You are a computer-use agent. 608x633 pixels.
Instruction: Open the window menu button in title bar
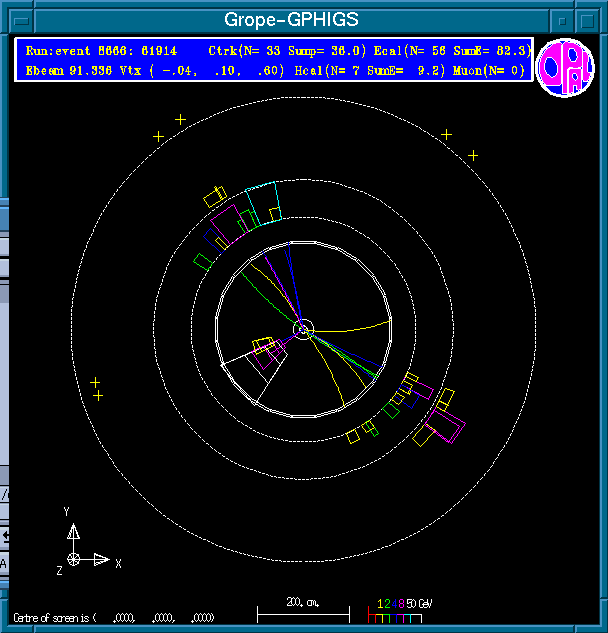[22, 19]
